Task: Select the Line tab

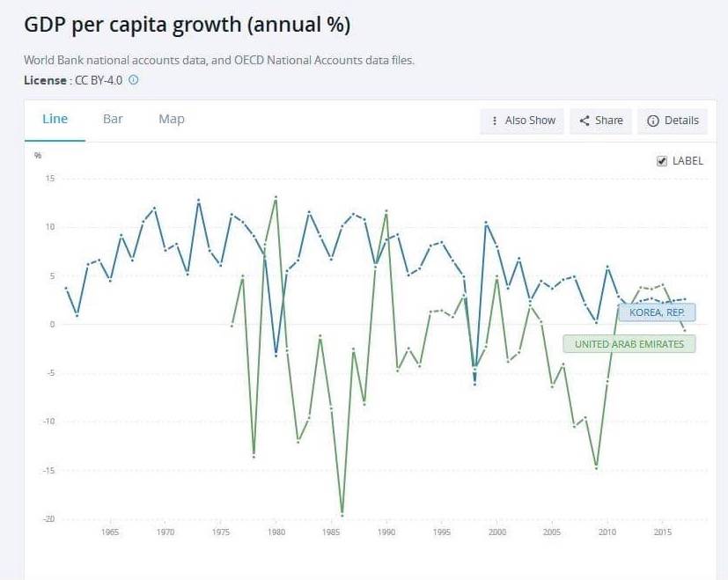Action: click(55, 119)
